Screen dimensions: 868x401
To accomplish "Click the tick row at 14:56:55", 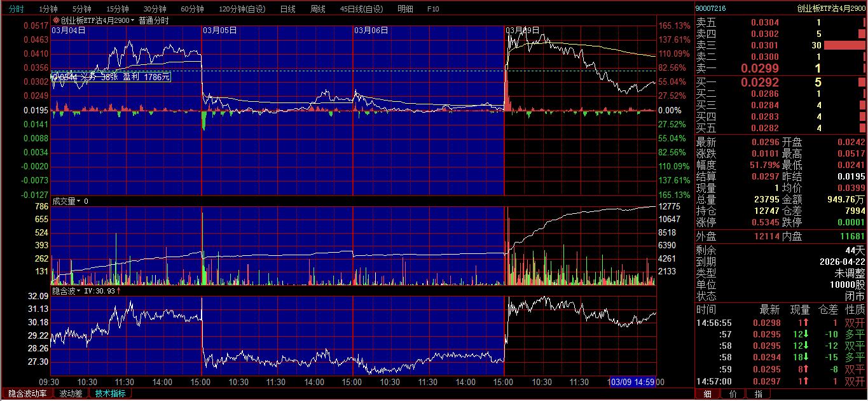I will [781, 323].
